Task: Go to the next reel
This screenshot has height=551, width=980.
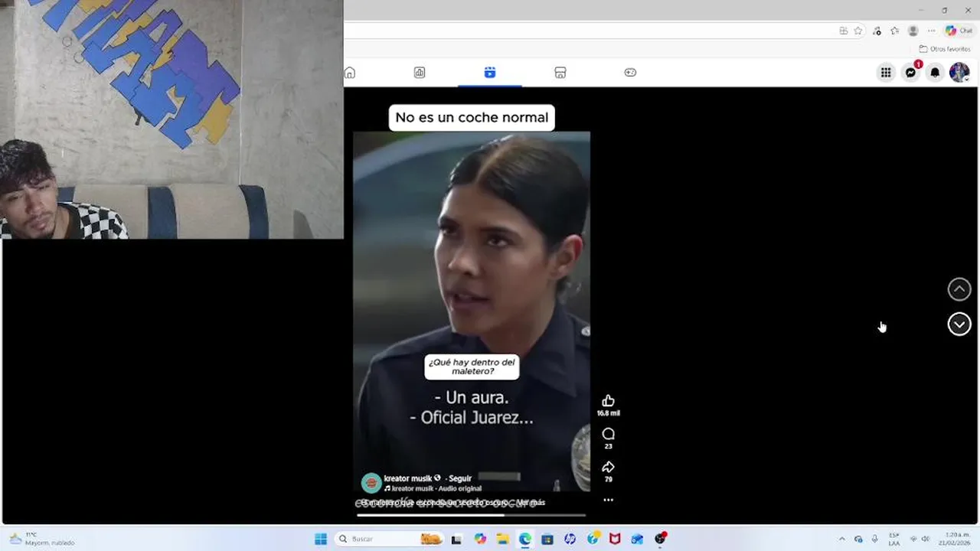Action: (959, 324)
